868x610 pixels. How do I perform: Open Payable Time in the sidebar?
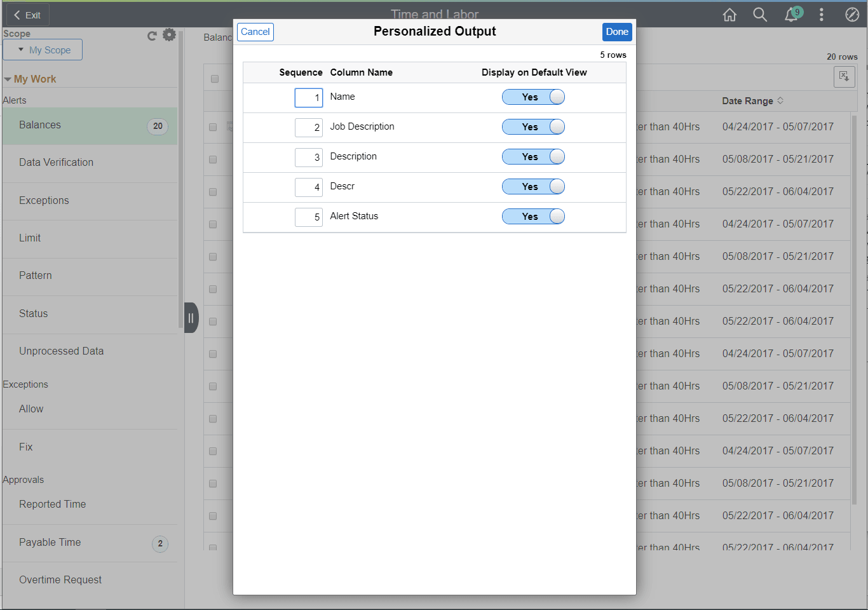pyautogui.click(x=50, y=542)
